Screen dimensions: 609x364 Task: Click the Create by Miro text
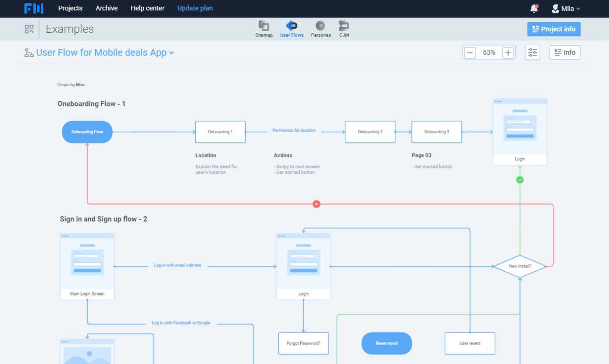[71, 85]
